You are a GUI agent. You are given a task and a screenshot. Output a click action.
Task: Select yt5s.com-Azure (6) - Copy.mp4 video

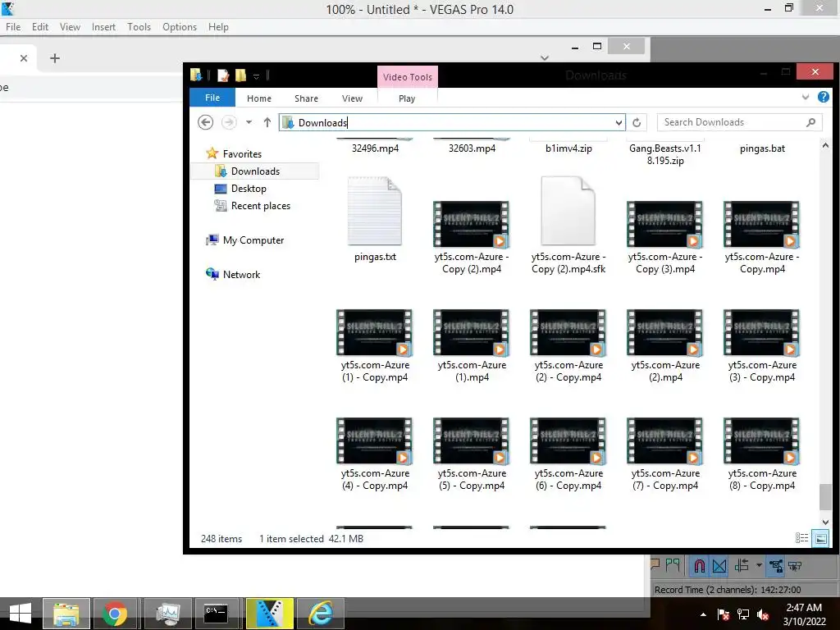point(568,441)
